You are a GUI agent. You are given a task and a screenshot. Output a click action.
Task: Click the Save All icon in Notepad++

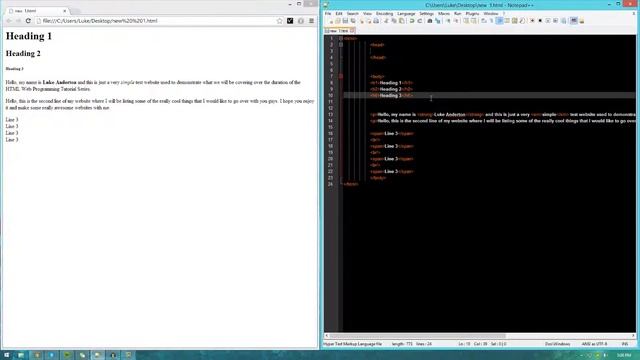pyautogui.click(x=353, y=20)
